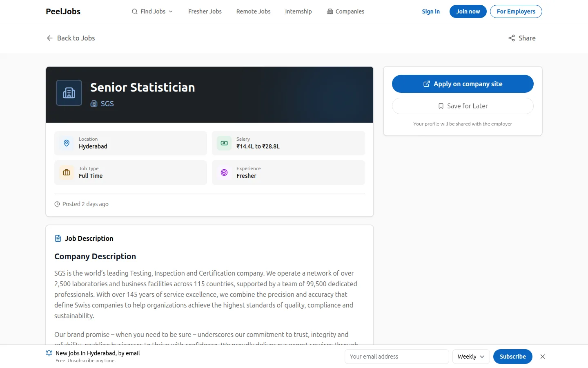Click the Join now button

[468, 11]
